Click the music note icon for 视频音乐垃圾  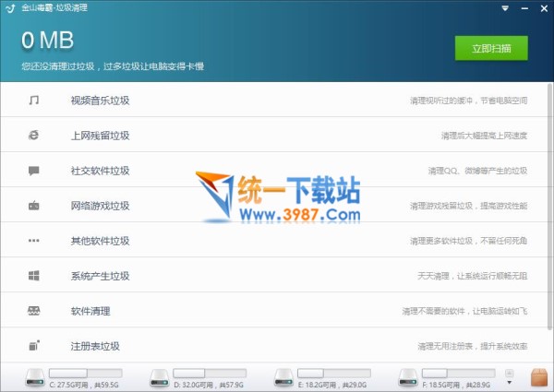point(34,101)
